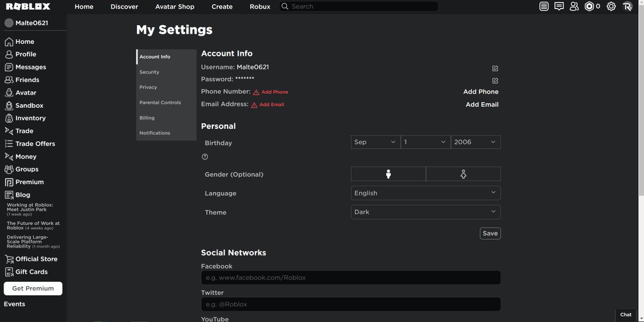Image resolution: width=644 pixels, height=322 pixels.
Task: Edit password with the pencil icon
Action: coord(495,80)
